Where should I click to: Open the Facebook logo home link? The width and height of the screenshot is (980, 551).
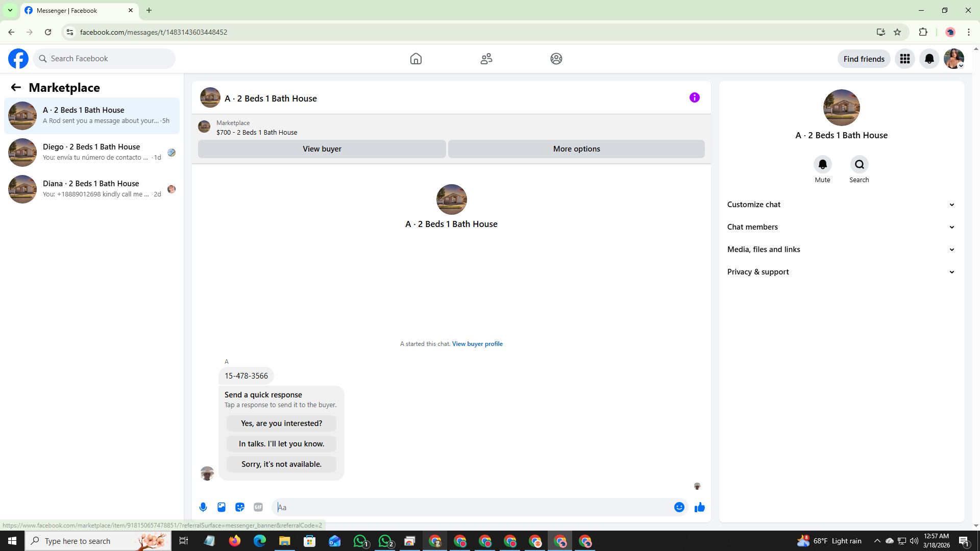[x=18, y=59]
